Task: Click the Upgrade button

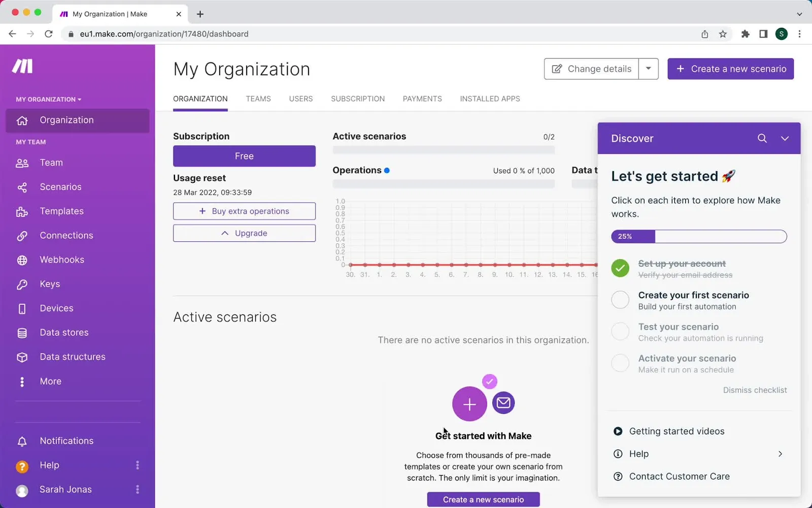Action: coord(244,233)
